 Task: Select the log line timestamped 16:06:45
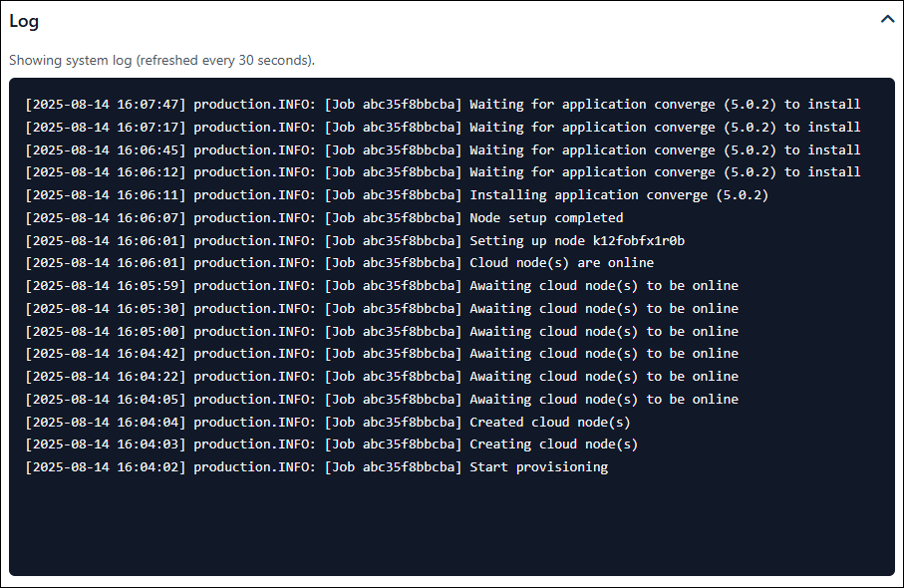coord(443,149)
